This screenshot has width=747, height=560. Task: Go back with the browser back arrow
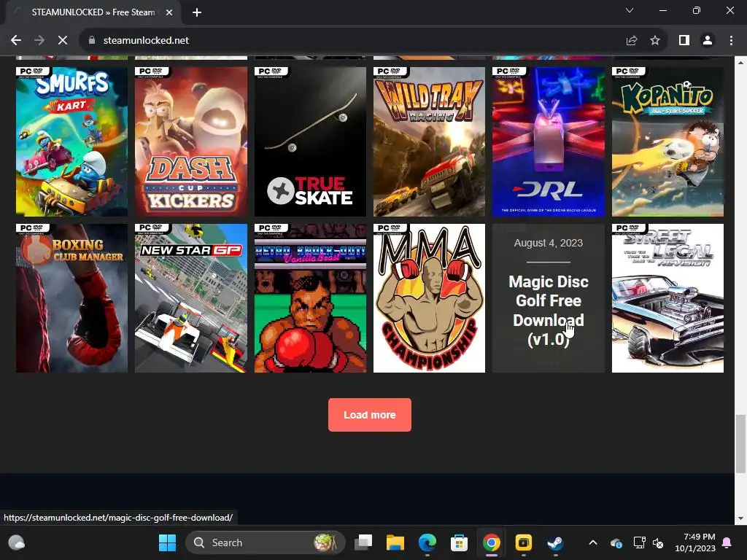(x=16, y=41)
